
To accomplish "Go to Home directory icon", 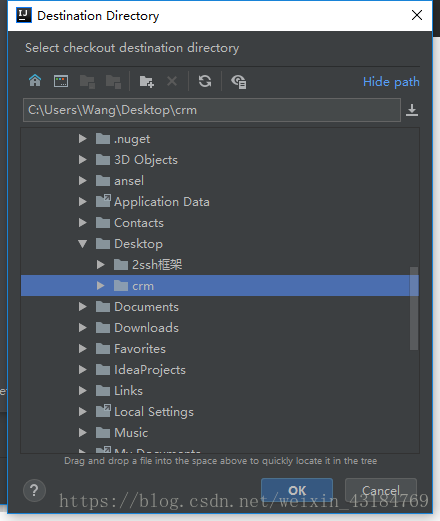I will pyautogui.click(x=35, y=81).
